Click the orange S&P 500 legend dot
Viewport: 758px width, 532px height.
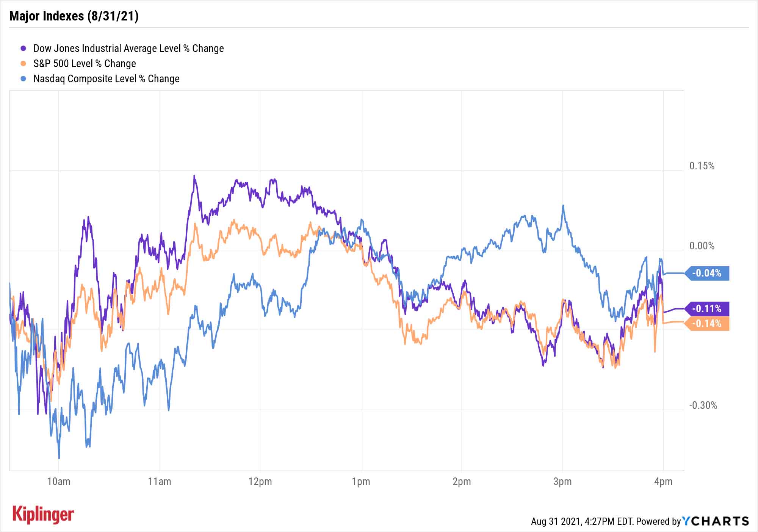(23, 64)
